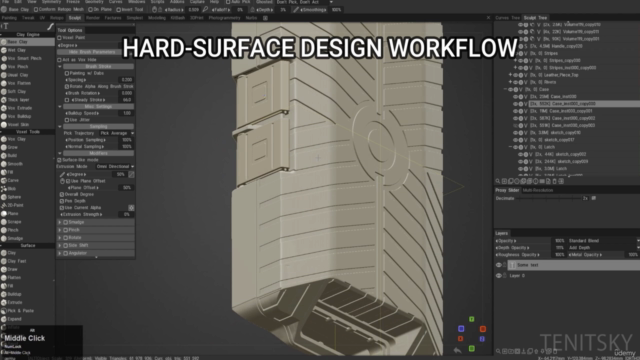Toggle Surface-like mode checkbox
This screenshot has width=640, height=360.
click(x=60, y=160)
